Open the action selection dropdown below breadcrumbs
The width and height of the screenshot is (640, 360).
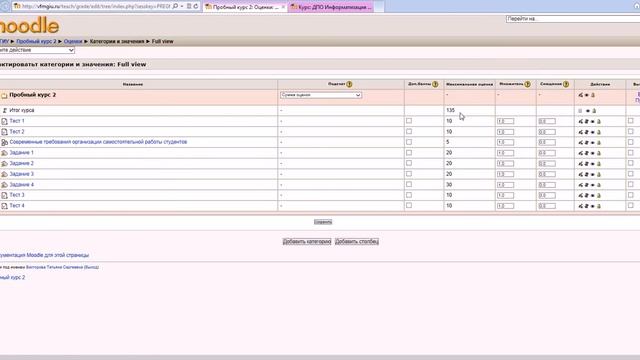37,50
